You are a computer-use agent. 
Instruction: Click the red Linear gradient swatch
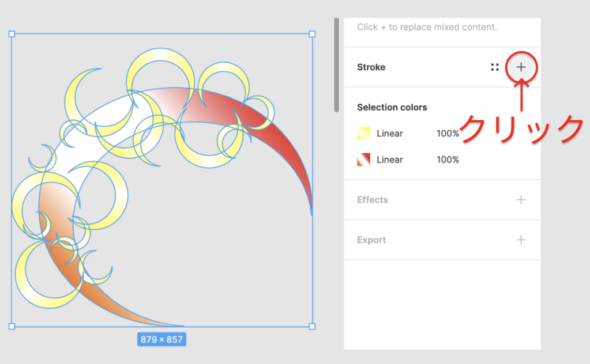tap(363, 160)
